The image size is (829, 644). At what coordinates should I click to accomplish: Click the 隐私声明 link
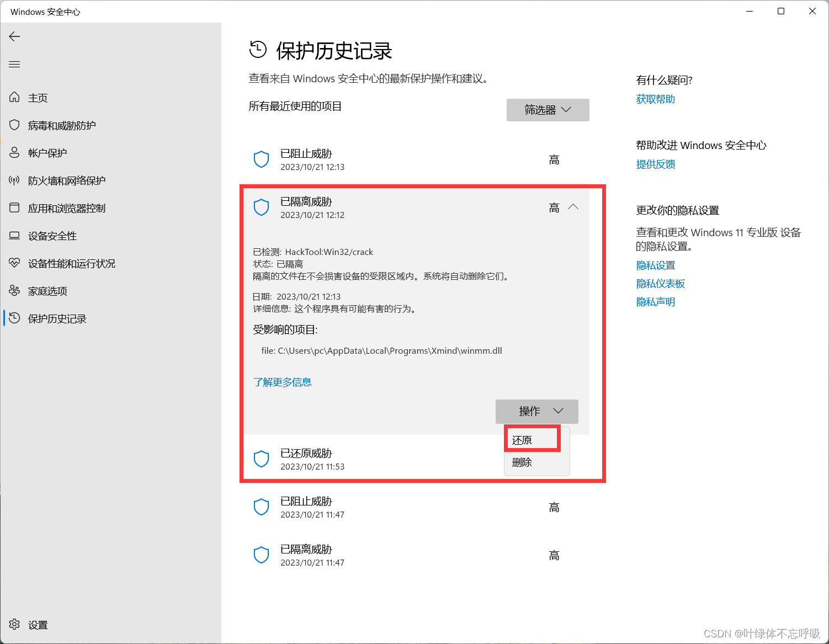tap(655, 302)
